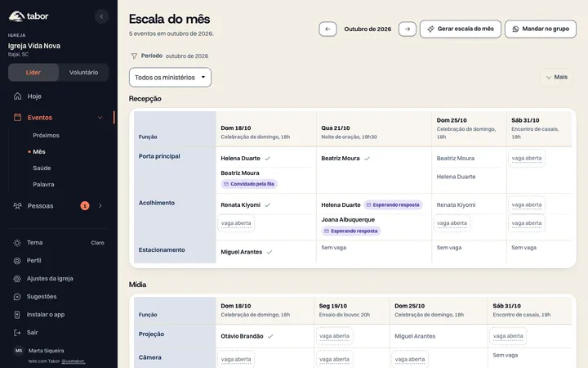Image resolution: width=588 pixels, height=368 pixels.
Task: Click vaga aberta for Projeção Seg 19/10
Action: click(x=334, y=336)
